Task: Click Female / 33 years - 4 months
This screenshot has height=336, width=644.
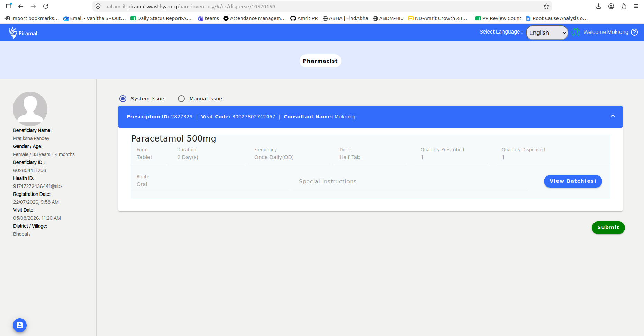Action: tap(44, 154)
